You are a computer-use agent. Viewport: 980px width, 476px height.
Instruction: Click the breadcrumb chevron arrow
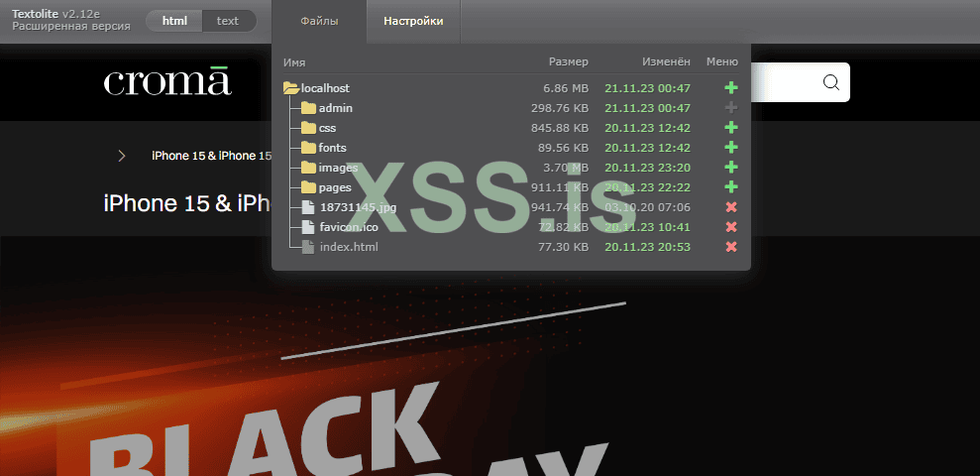click(122, 156)
